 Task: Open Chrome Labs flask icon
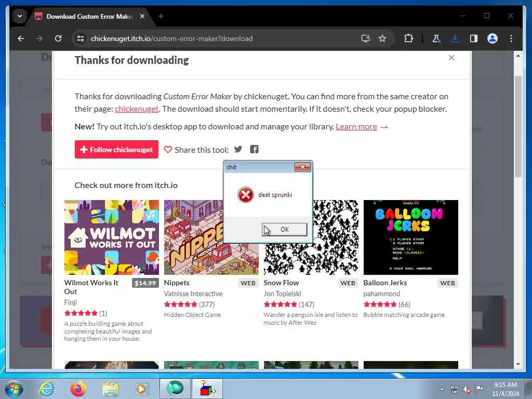pos(436,38)
